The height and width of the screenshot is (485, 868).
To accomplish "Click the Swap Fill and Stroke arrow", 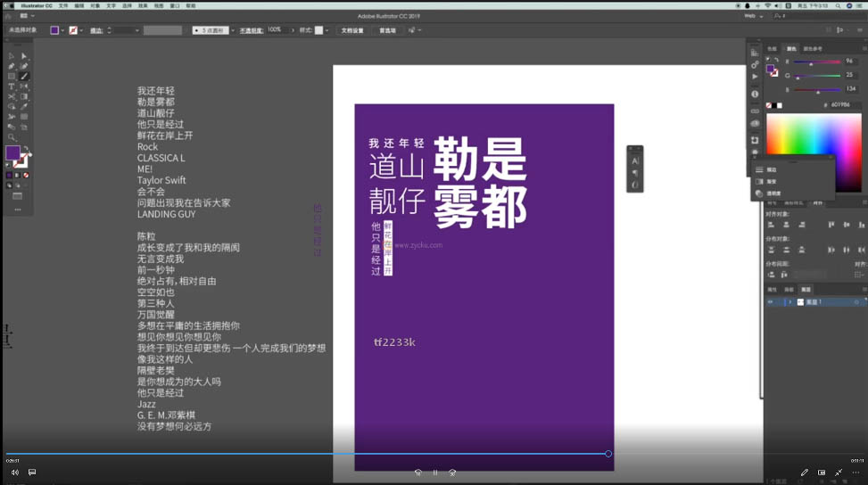I will click(x=26, y=149).
